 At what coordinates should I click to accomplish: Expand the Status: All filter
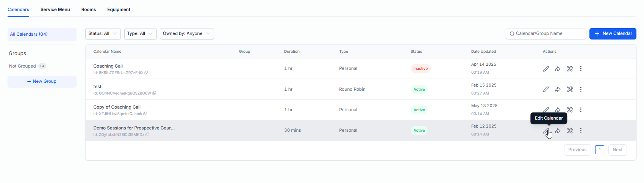tap(103, 34)
